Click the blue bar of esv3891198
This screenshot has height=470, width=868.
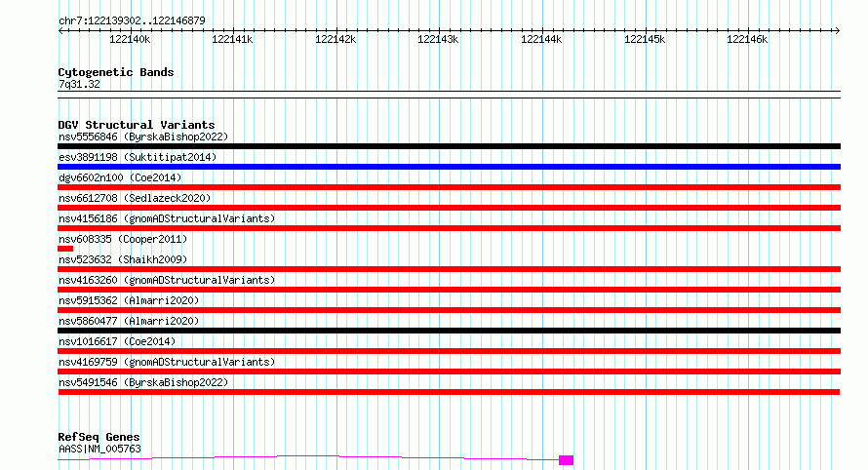click(x=449, y=167)
